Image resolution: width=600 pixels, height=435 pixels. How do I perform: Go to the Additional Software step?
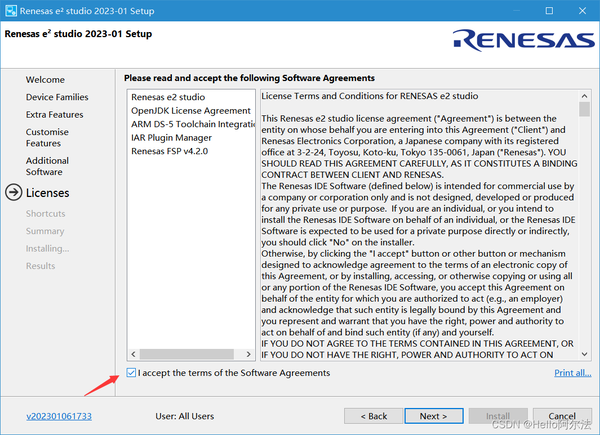click(47, 166)
